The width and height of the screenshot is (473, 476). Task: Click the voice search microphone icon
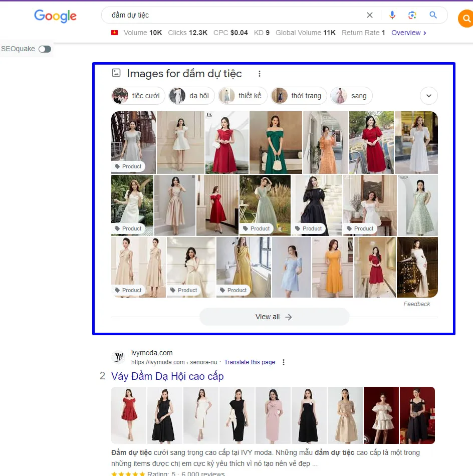(x=392, y=15)
